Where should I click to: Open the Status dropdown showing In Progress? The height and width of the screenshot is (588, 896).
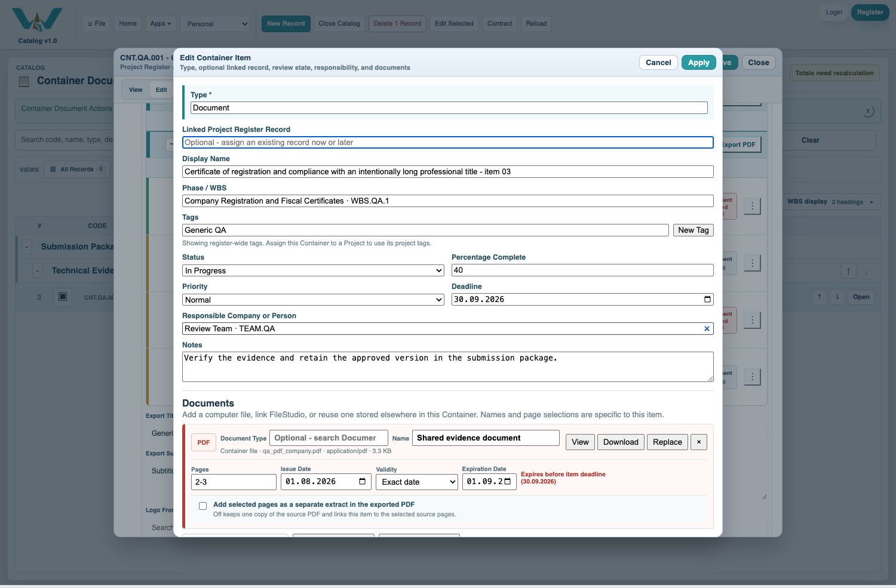point(313,270)
